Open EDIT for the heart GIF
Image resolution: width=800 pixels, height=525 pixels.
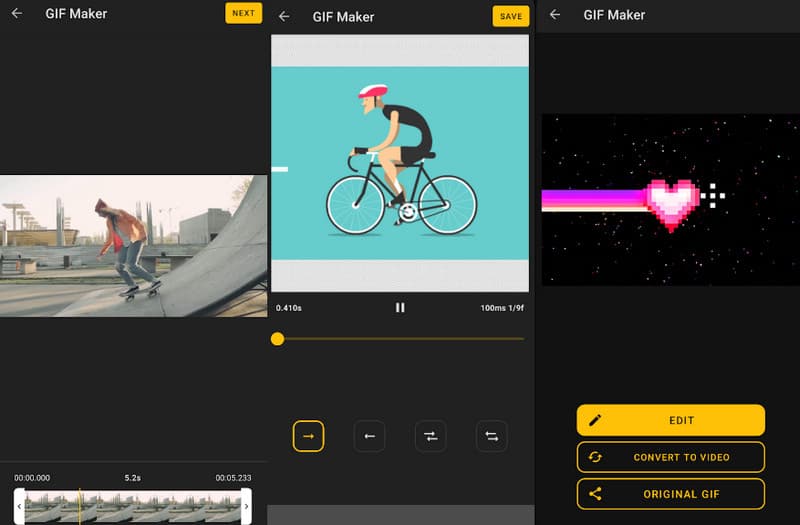[x=671, y=420]
